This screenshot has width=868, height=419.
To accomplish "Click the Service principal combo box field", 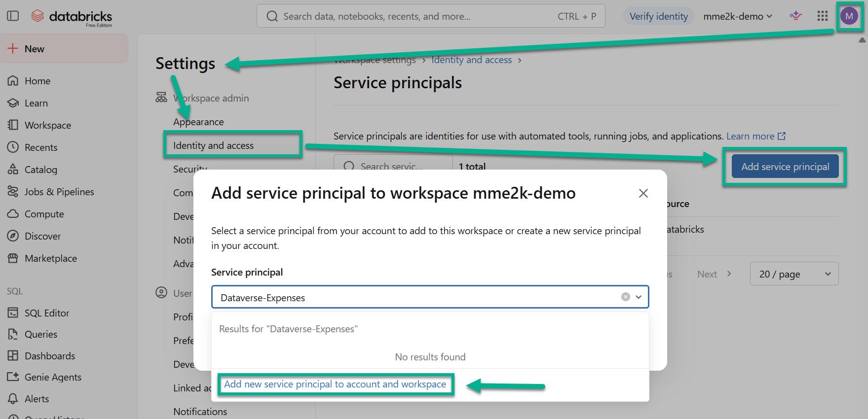I will (430, 297).
